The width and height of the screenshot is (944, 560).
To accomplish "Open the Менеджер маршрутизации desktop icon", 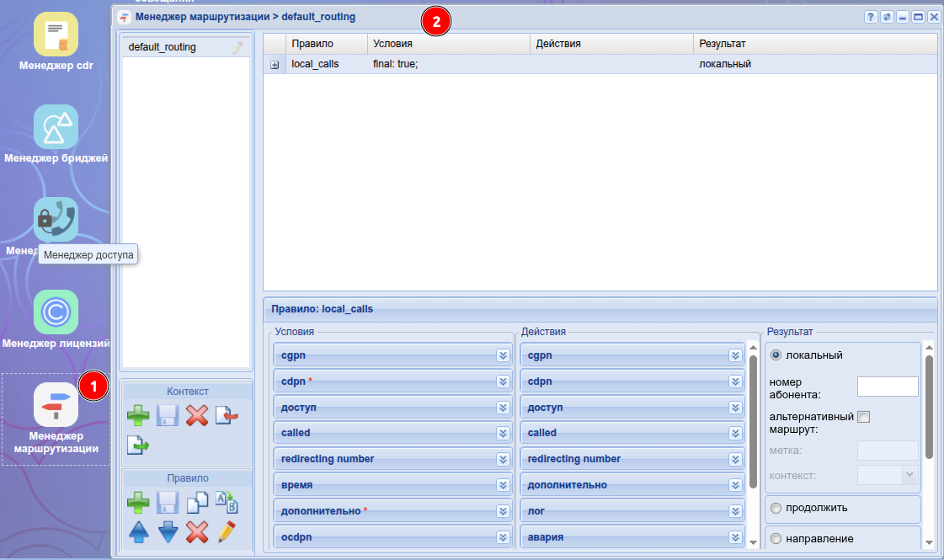I will [x=56, y=405].
